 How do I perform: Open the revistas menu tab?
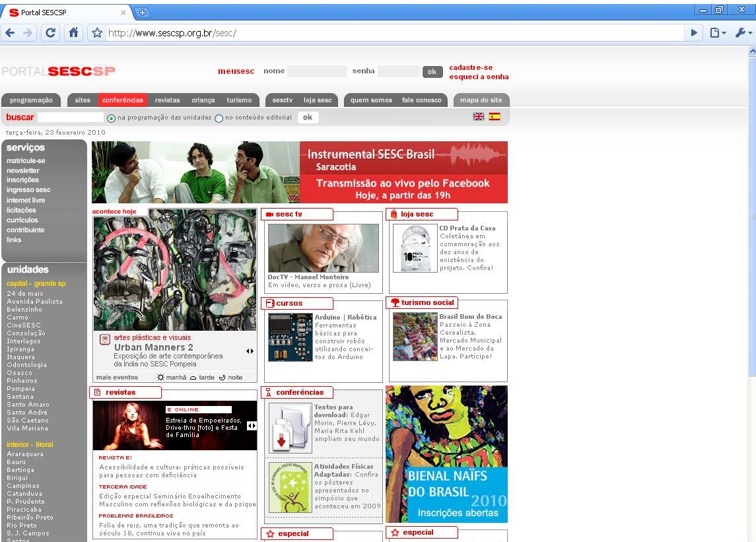coord(167,100)
